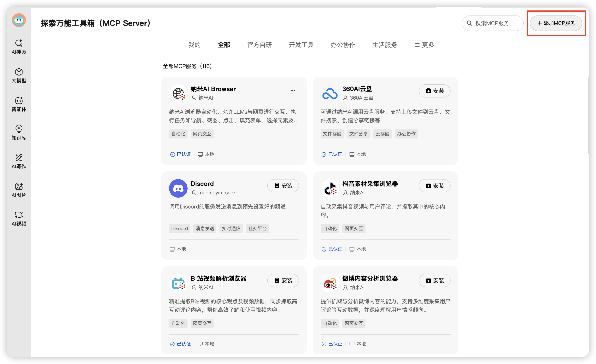Image resolution: width=596 pixels, height=364 pixels.
Task: Click the B 站视频解析浏览器 title
Action: pyautogui.click(x=218, y=279)
